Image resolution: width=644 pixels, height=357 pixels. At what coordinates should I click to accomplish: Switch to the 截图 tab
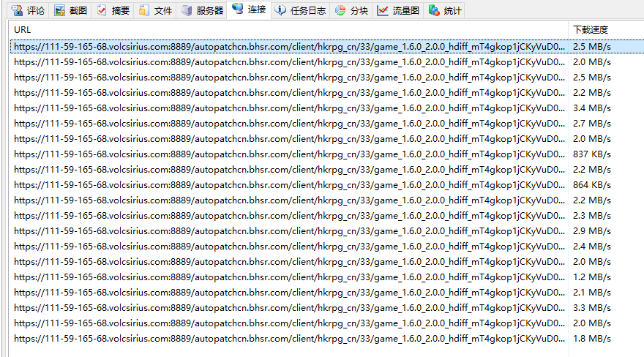click(x=71, y=11)
